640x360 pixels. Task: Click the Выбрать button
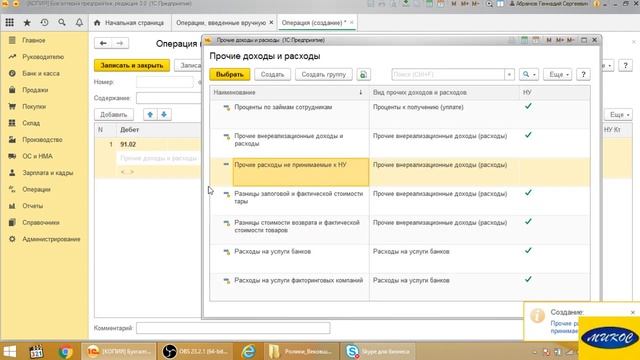click(x=229, y=75)
